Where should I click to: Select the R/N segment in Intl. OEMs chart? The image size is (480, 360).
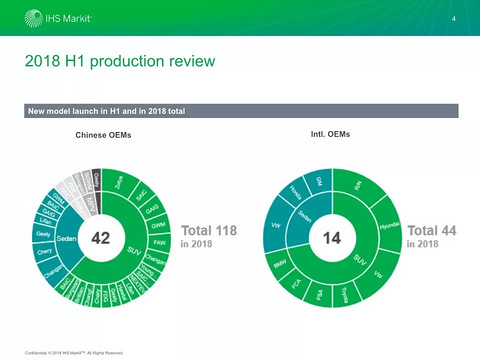tap(358, 185)
